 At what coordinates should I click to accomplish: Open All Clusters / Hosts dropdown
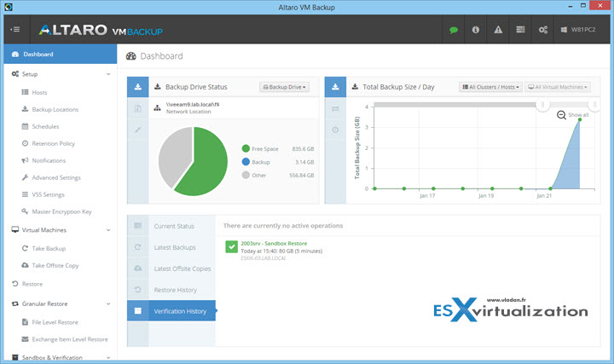tap(490, 87)
